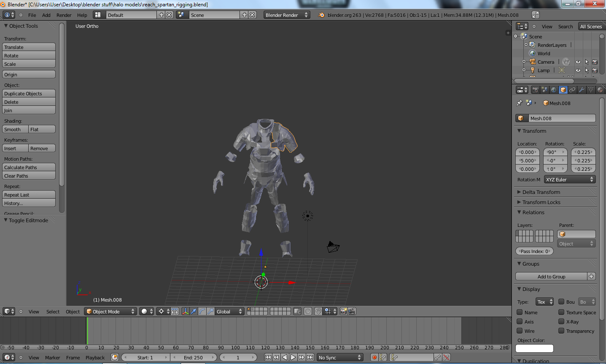Open the Scene properties tab icon
This screenshot has height=364, width=606.
point(544,90)
